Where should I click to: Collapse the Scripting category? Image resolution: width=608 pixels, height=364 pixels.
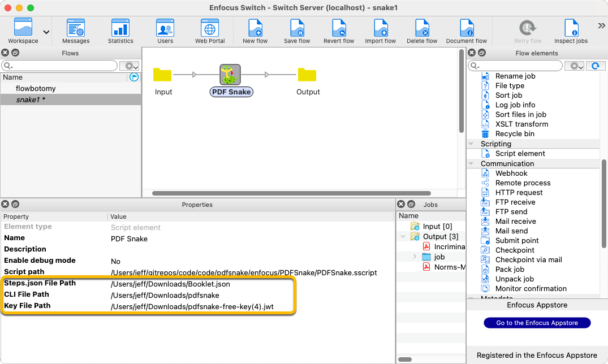click(x=471, y=144)
